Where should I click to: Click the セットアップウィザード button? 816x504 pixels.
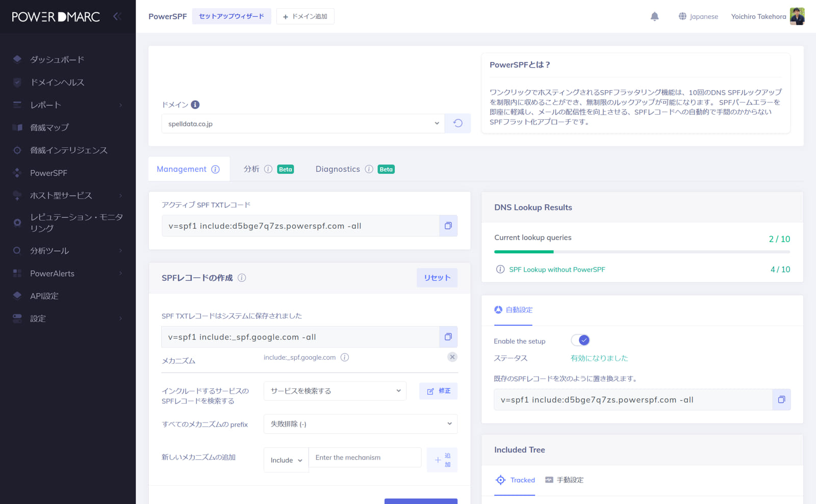tap(232, 16)
